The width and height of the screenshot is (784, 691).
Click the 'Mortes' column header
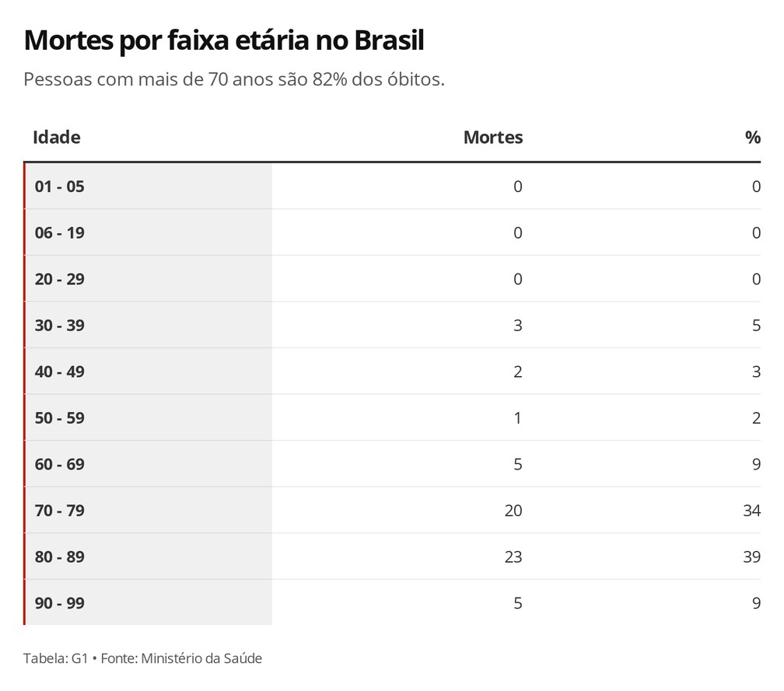click(493, 138)
